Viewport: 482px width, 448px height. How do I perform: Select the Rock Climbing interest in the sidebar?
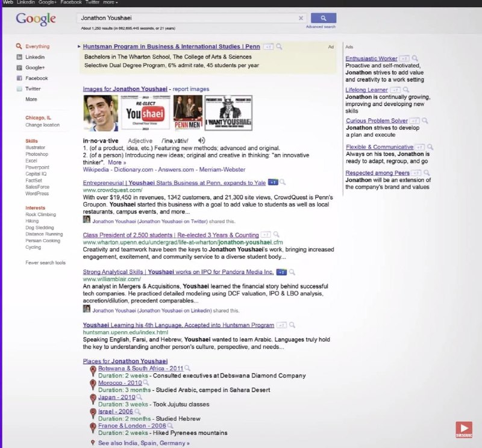click(x=40, y=214)
